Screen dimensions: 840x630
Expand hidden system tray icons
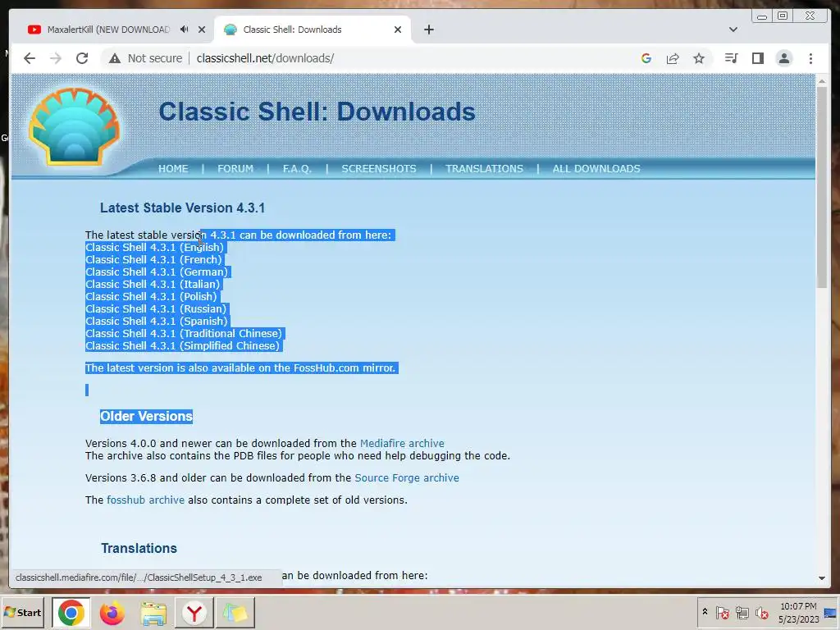coord(705,612)
